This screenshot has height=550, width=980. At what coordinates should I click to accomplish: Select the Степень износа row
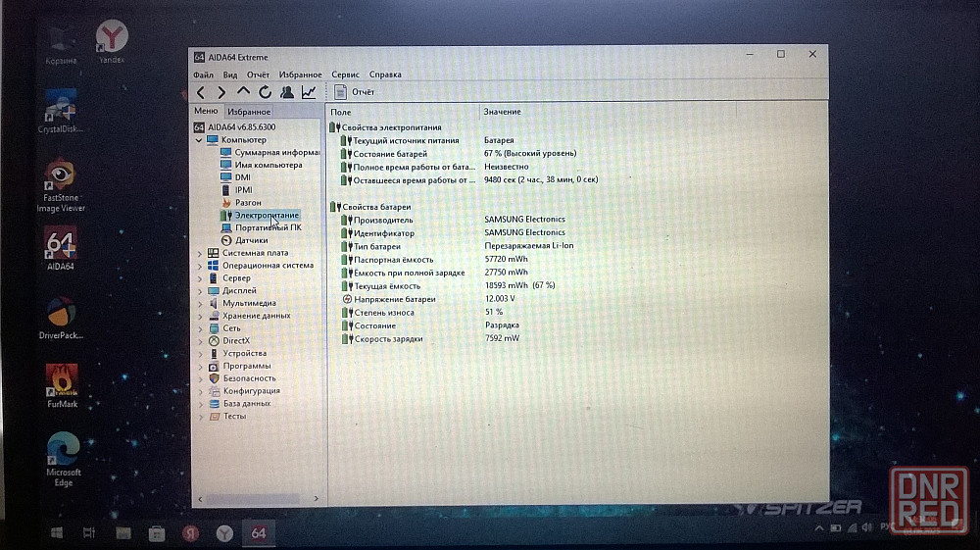tap(421, 312)
